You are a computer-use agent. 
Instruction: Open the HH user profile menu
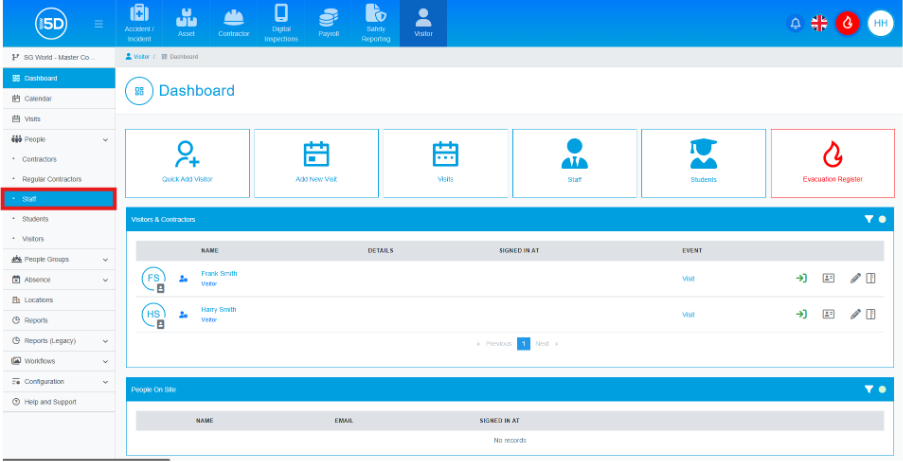point(880,24)
